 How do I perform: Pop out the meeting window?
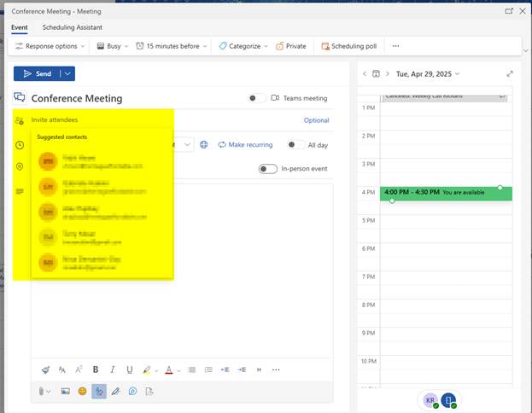pos(509,11)
